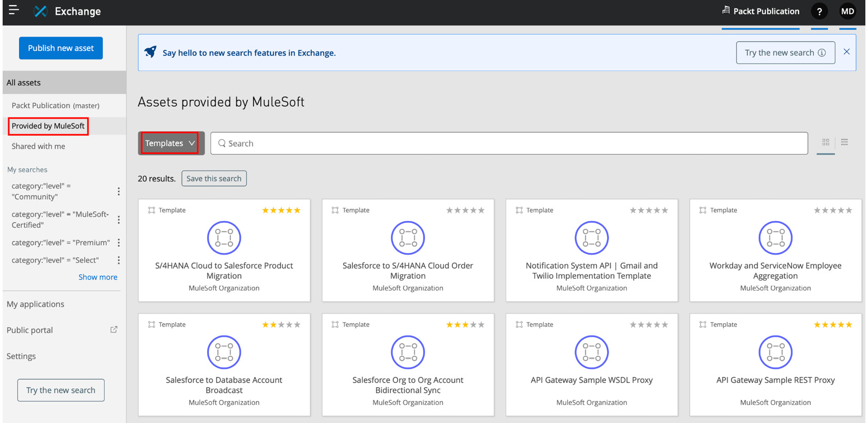
Task: Open Notification System API Gmail and Twilio template
Action: (x=591, y=270)
